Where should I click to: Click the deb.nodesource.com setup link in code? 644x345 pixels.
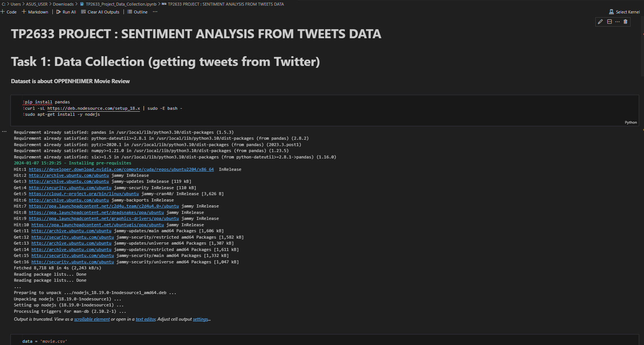point(94,108)
